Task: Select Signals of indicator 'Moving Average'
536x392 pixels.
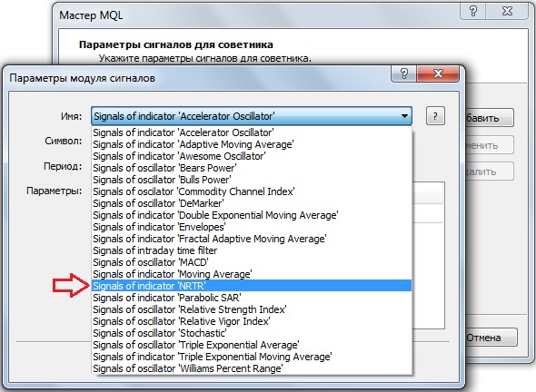Action: [x=252, y=274]
